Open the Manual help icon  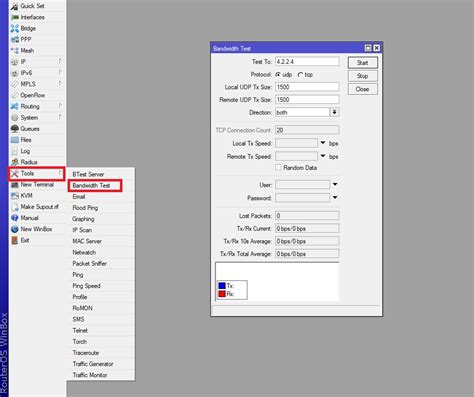pyautogui.click(x=15, y=218)
